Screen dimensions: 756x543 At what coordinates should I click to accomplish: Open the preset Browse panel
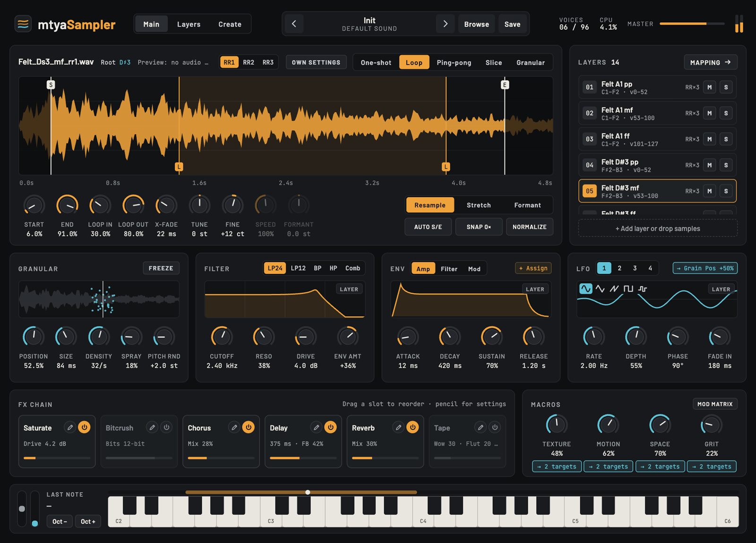coord(476,24)
